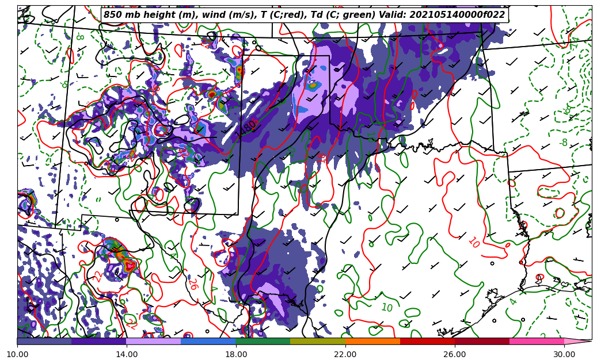The width and height of the screenshot is (597, 364).
Task: Click the pink 28–30 colorbar segment
Action: [537, 341]
